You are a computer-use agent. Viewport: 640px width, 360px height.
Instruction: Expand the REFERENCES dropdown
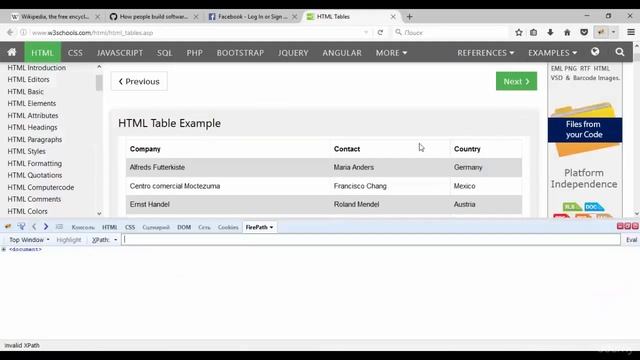tap(485, 53)
